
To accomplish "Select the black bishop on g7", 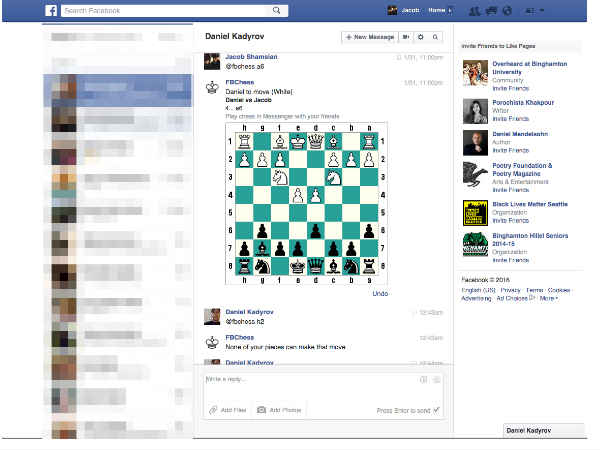I will coord(262,249).
